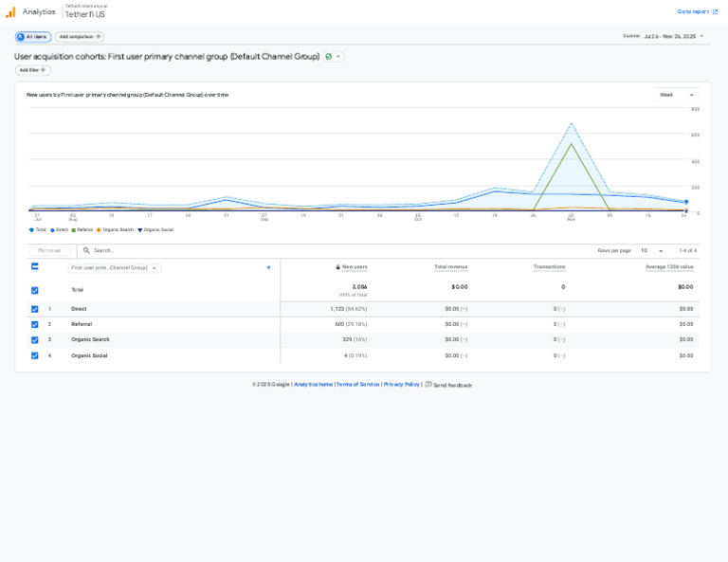Uncheck the Referral row checkbox
Image resolution: width=728 pixels, height=562 pixels.
coord(35,324)
